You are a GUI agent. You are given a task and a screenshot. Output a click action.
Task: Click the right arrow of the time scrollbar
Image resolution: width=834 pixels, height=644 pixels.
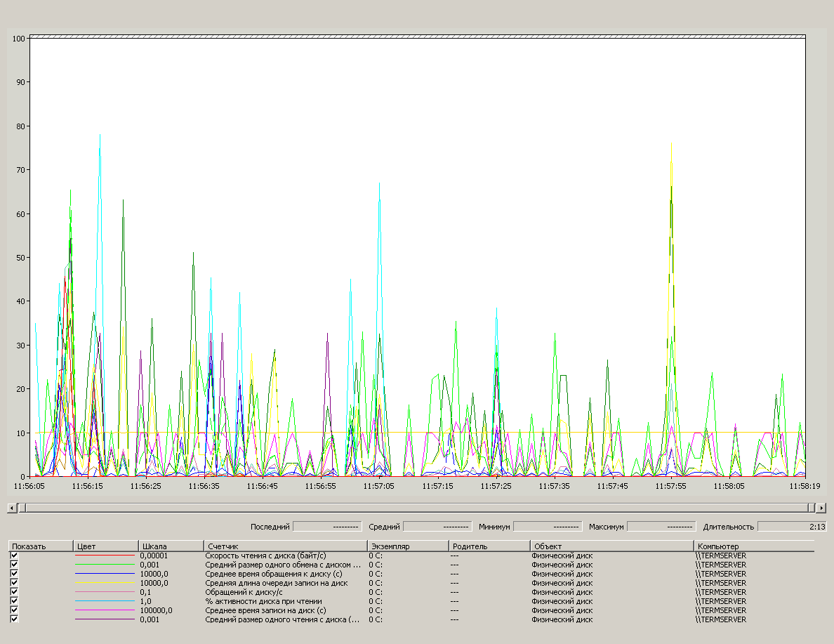click(821, 508)
